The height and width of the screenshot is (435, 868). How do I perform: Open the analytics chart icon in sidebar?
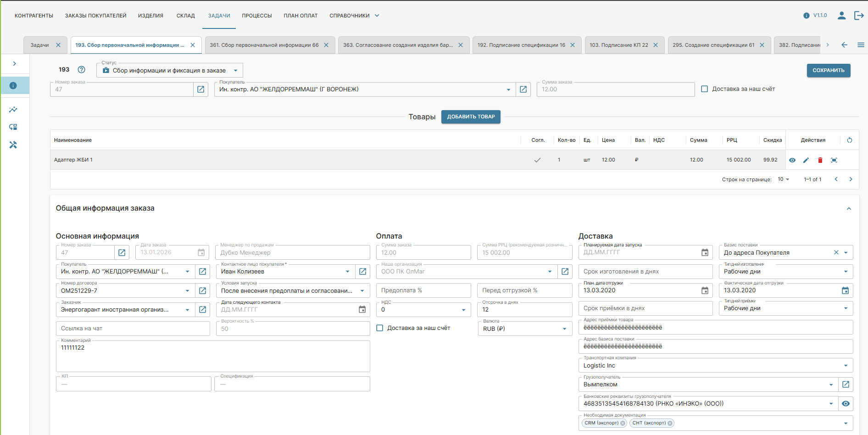pyautogui.click(x=13, y=110)
